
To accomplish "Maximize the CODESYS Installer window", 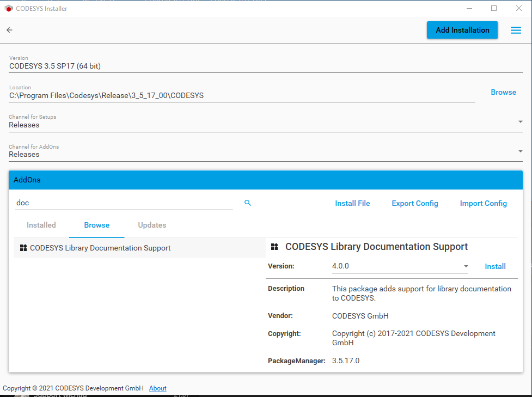I will click(x=494, y=8).
